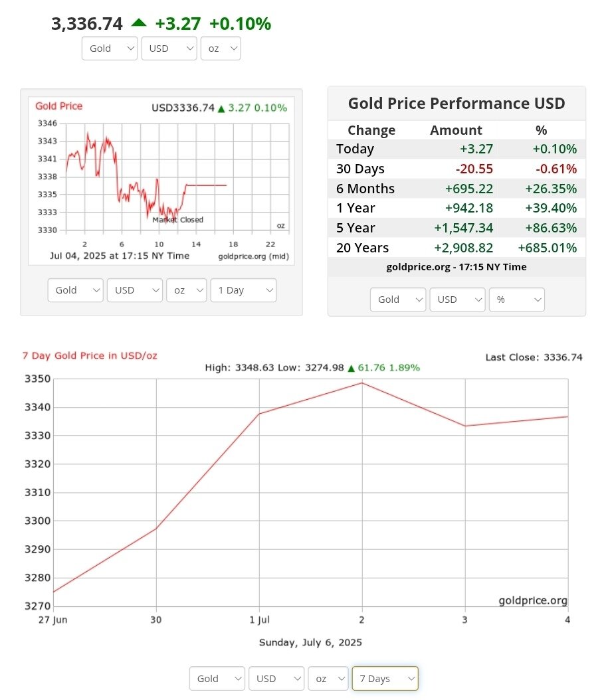Click 'goldprice.org (mid)' label in small chart
The image size is (606, 700).
(x=253, y=256)
